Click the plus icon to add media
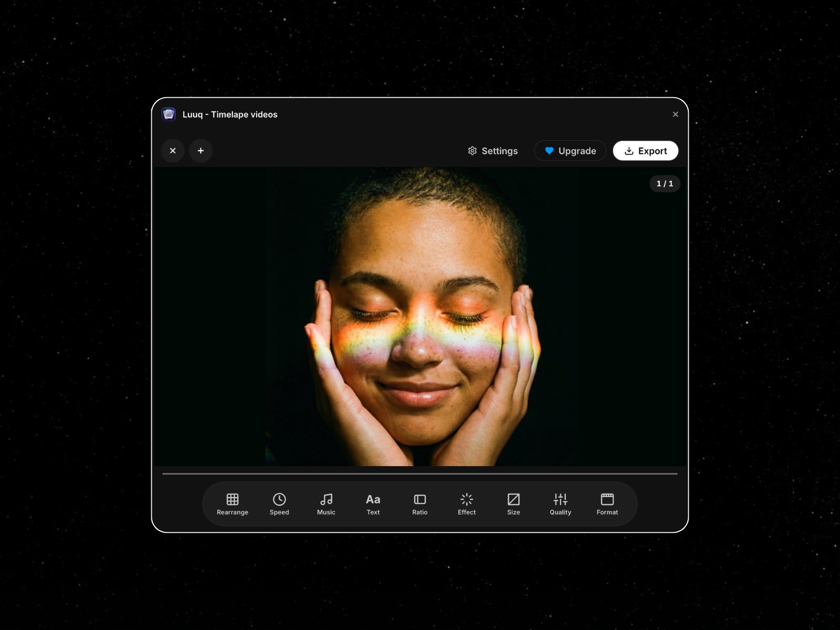 coord(201,151)
